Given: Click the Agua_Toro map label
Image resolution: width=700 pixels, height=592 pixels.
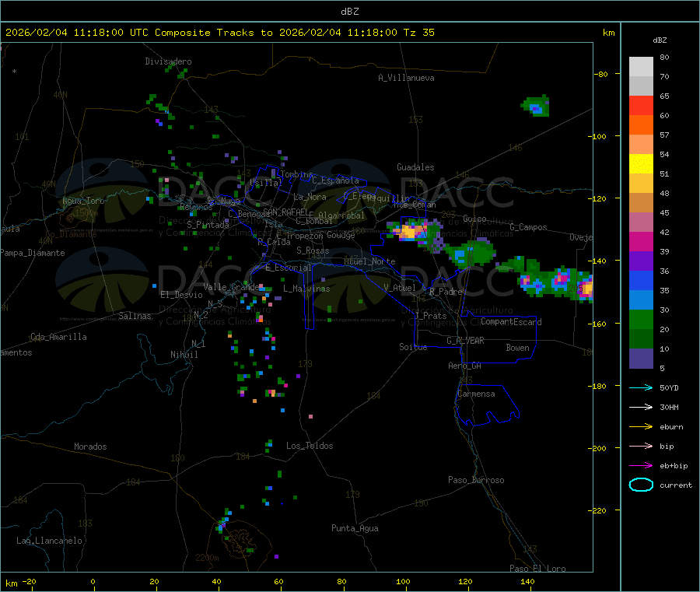Looking at the screenshot, I should point(83,201).
